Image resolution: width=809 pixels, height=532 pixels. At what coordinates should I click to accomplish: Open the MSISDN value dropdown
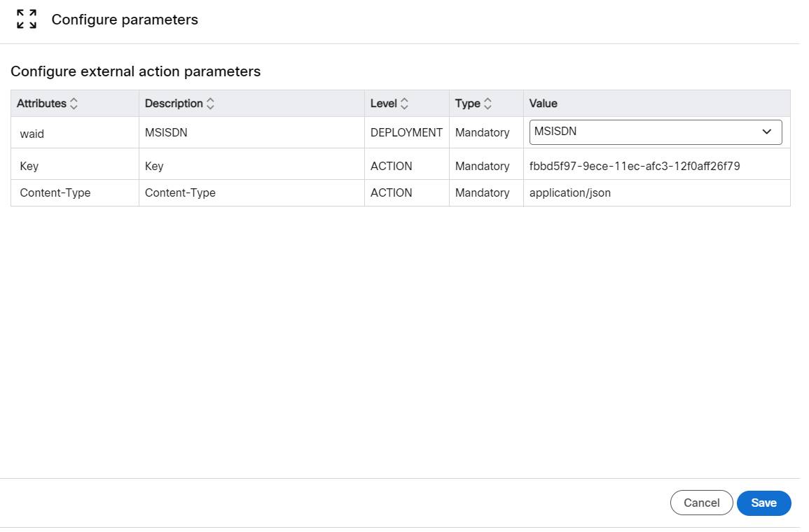(x=655, y=132)
